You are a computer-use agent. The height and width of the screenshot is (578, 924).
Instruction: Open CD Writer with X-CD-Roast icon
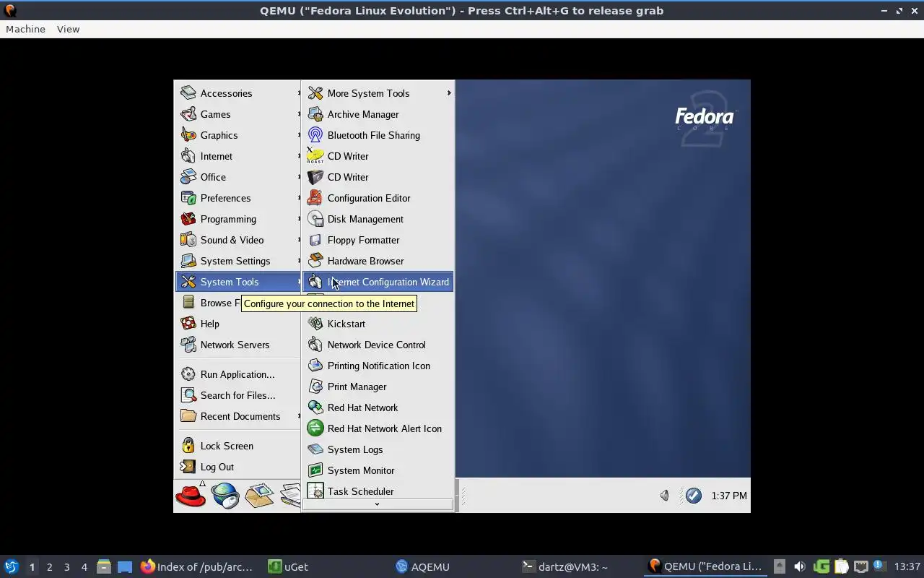tap(315, 156)
